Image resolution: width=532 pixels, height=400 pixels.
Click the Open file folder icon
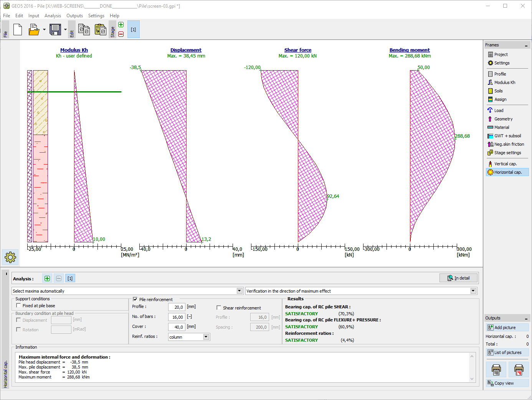pyautogui.click(x=34, y=30)
